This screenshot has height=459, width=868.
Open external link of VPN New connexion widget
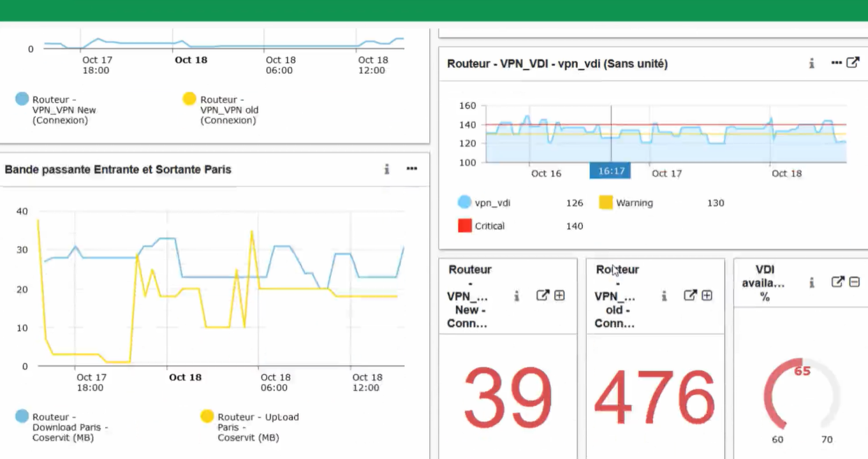542,296
